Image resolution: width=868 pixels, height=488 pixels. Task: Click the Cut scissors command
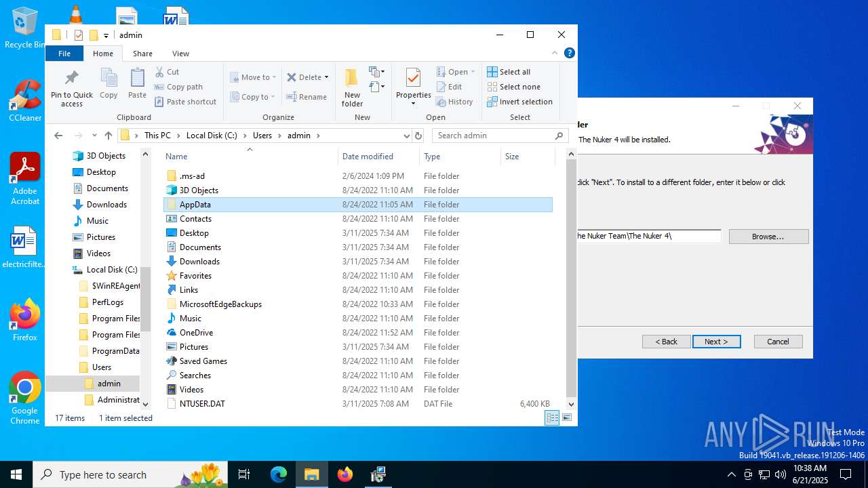coord(167,72)
